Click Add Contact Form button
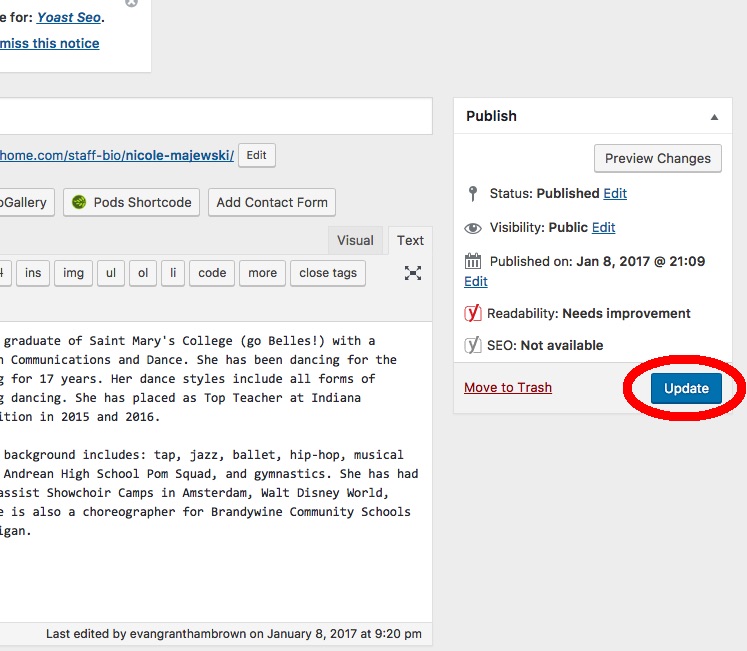 272,203
